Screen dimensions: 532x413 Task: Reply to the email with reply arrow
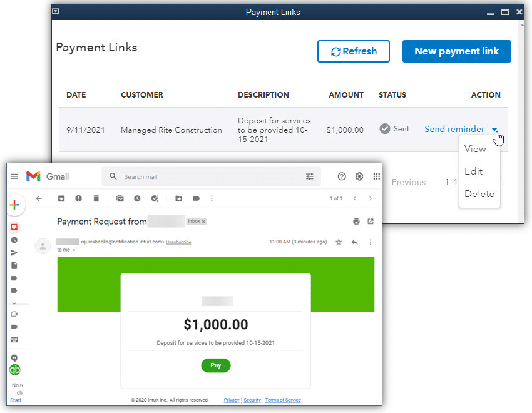tap(354, 242)
